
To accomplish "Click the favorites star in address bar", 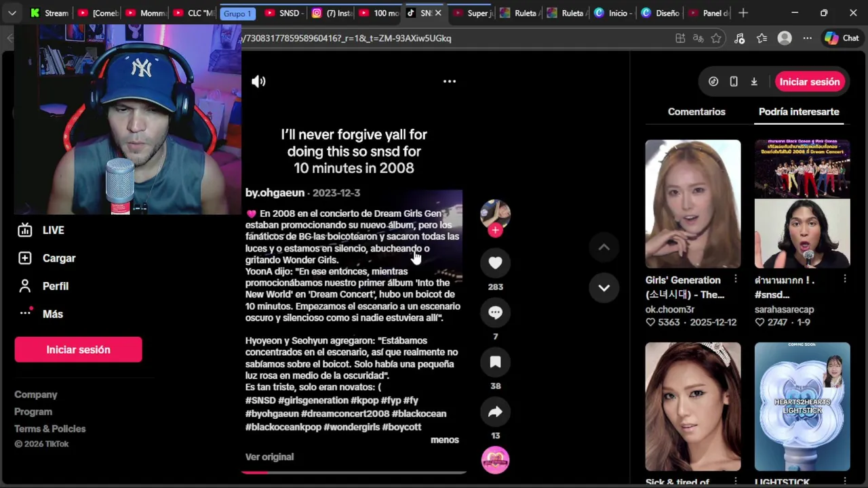I will pyautogui.click(x=716, y=39).
